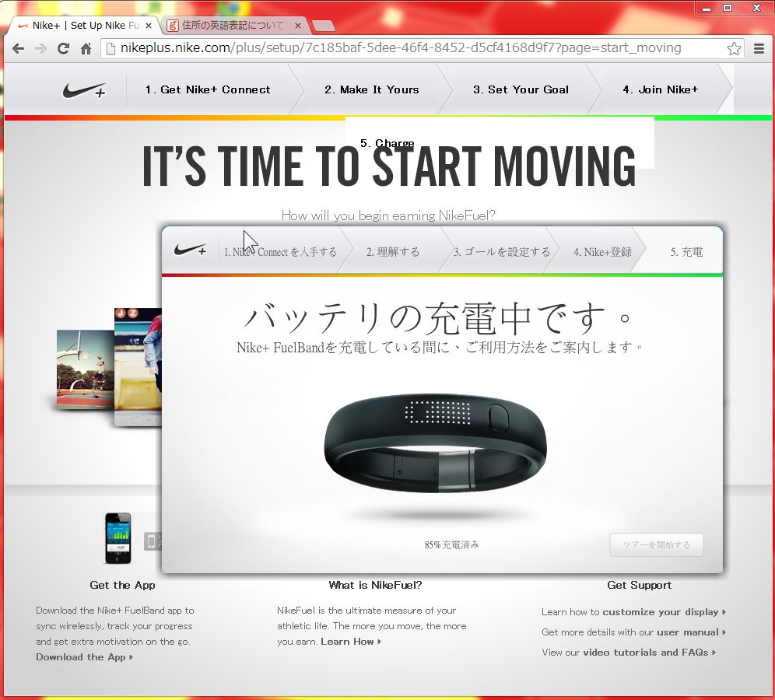This screenshot has width=775, height=700.
Task: Click the browser forward arrow
Action: [41, 48]
